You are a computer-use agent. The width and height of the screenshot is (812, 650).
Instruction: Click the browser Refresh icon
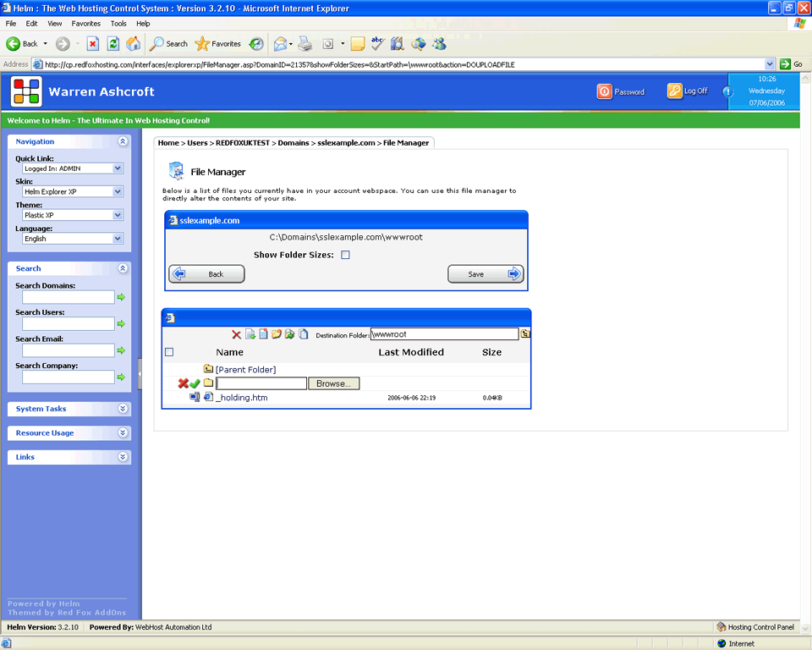[x=112, y=44]
